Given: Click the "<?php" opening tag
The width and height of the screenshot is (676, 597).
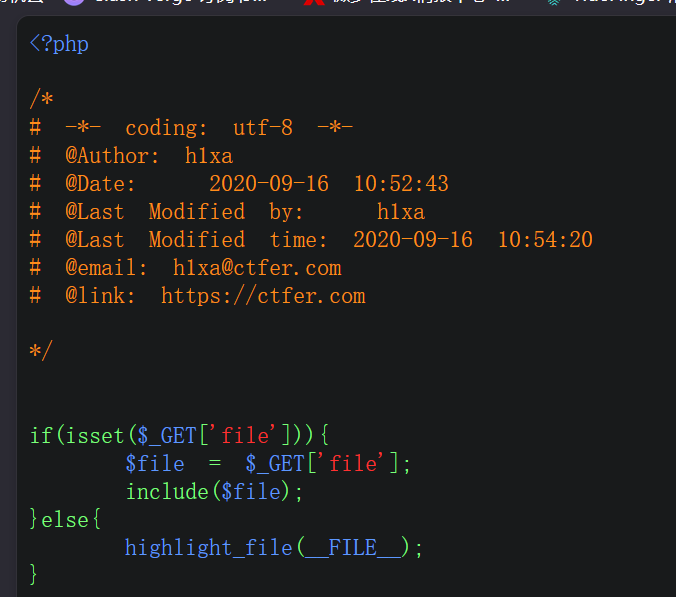Looking at the screenshot, I should pos(59,44).
